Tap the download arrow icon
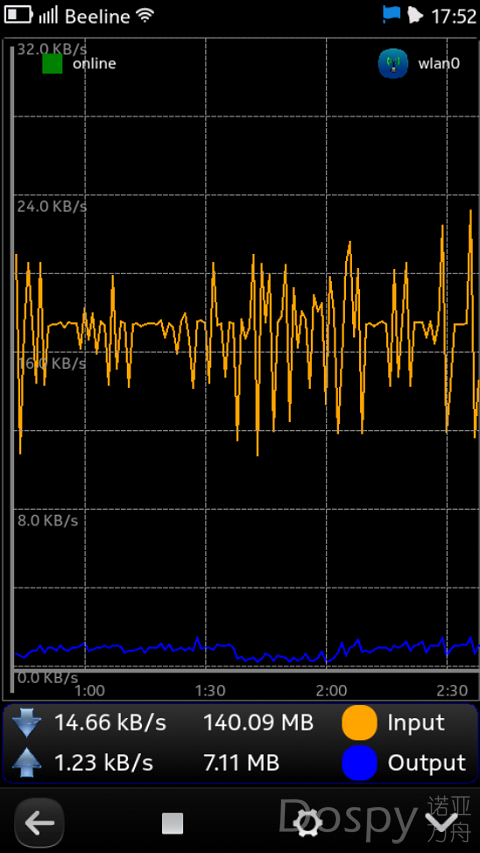 coord(27,722)
